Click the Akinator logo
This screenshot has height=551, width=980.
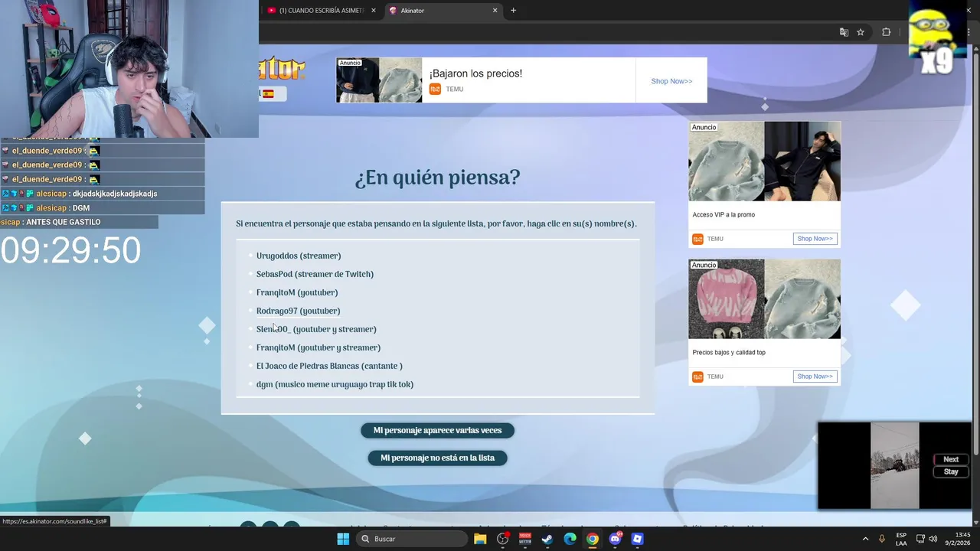coord(282,70)
